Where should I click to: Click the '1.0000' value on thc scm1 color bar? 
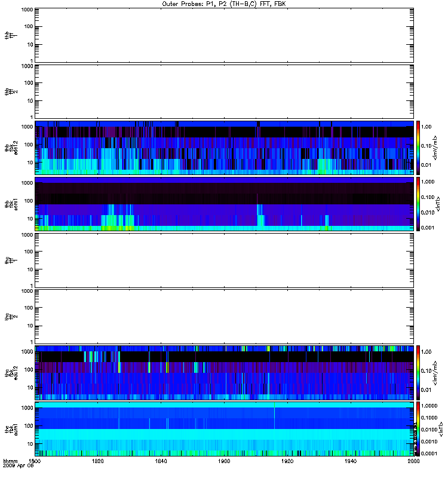[429, 406]
